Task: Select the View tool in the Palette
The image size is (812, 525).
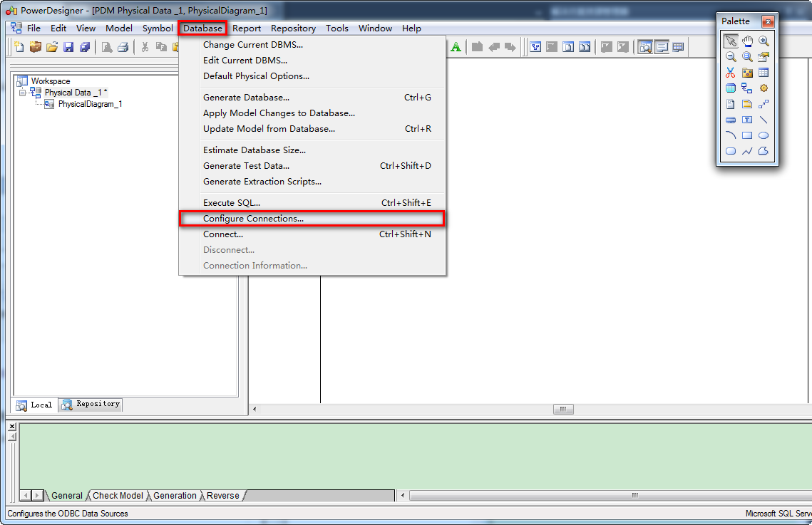Action: click(x=731, y=88)
